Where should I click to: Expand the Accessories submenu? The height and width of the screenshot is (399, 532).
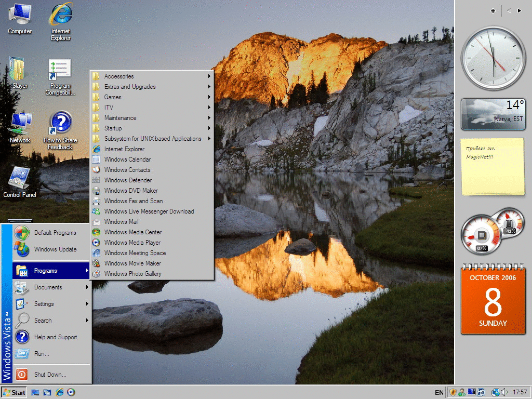click(x=152, y=76)
